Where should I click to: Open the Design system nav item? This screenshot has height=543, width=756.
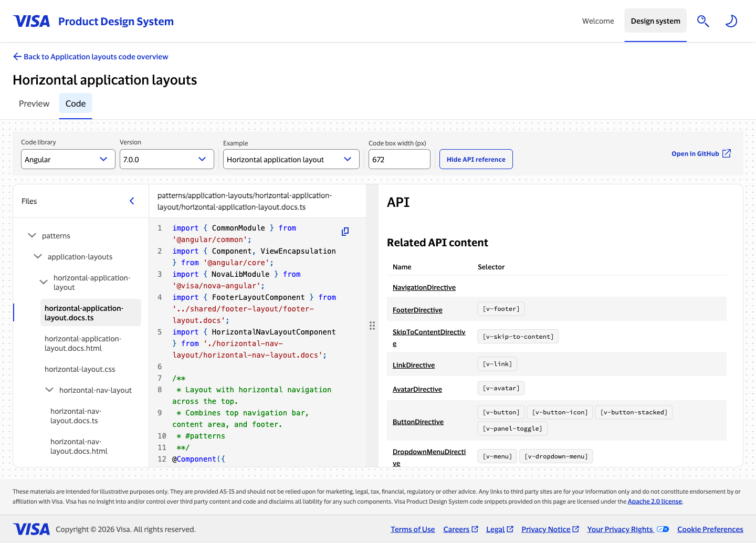tap(655, 21)
